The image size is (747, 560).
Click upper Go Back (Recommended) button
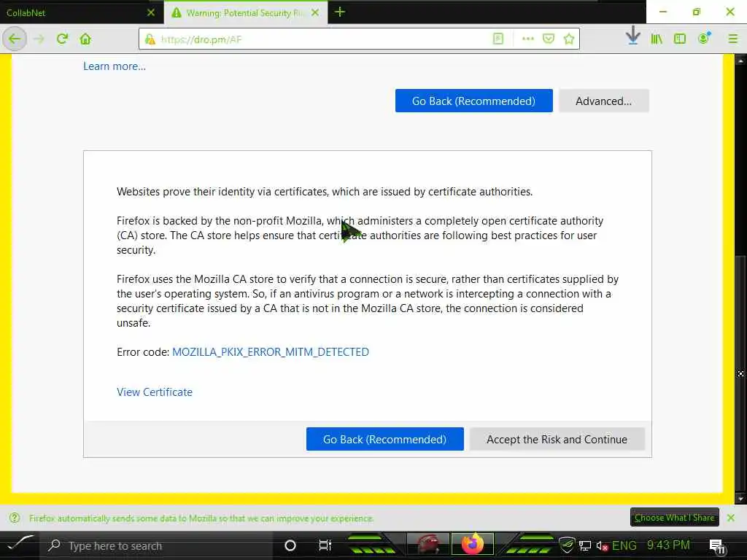[473, 101]
